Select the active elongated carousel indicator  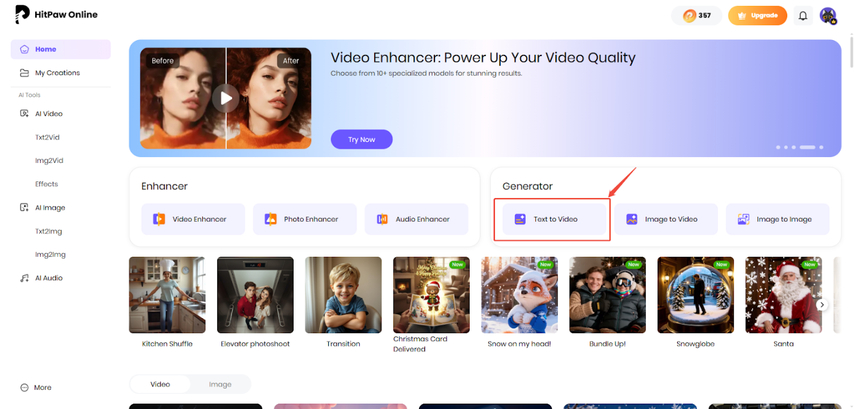(x=807, y=147)
